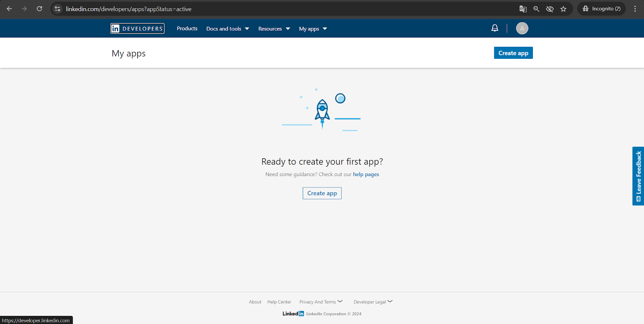Go back with browser back arrow
644x324 pixels.
click(x=9, y=9)
